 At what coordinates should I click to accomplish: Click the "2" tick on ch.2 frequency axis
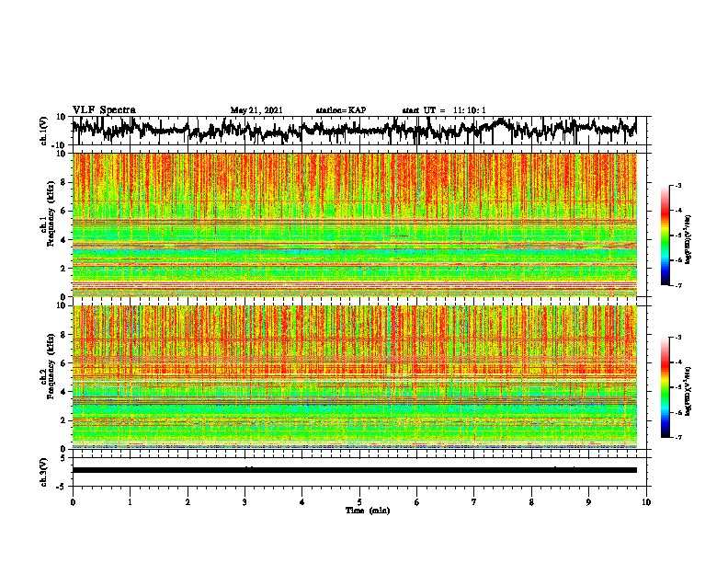click(x=63, y=420)
